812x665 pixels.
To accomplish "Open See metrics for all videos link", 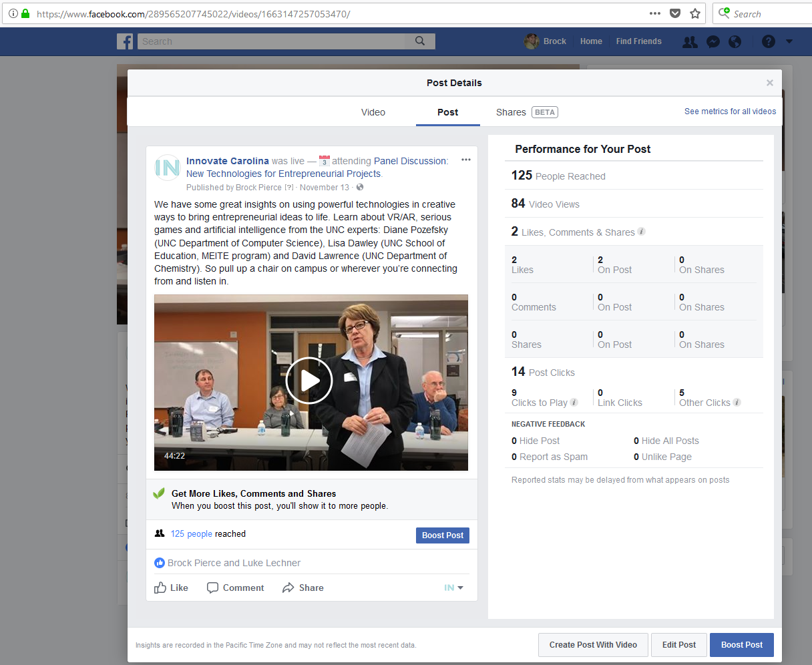I will pyautogui.click(x=730, y=112).
